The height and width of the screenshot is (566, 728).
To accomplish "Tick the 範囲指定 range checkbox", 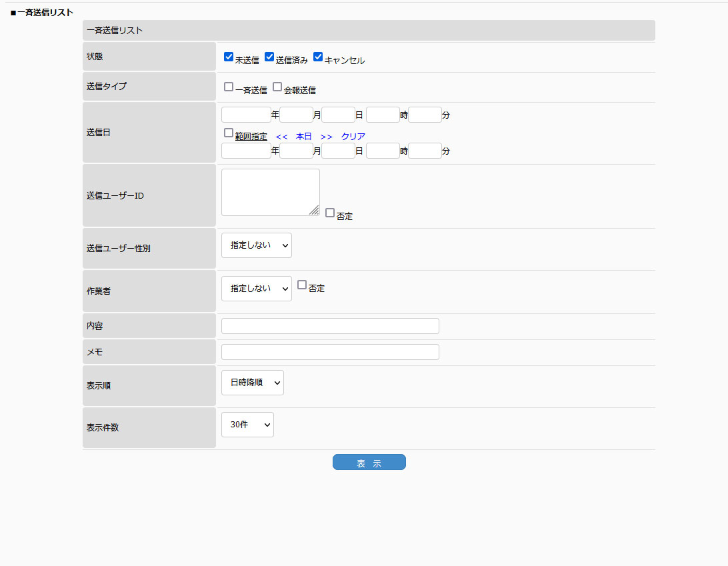I will [229, 133].
